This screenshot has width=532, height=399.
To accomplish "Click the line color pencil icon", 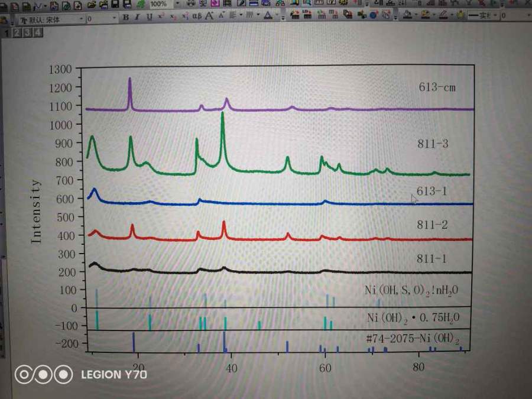I will pyautogui.click(x=443, y=15).
